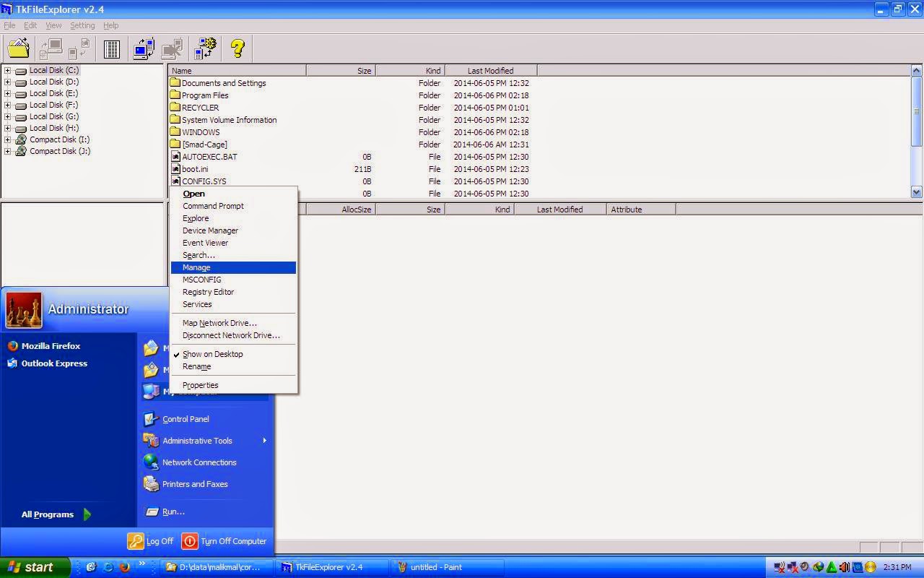
Task: Click the Outlook Express icon in Start menu
Action: (12, 363)
